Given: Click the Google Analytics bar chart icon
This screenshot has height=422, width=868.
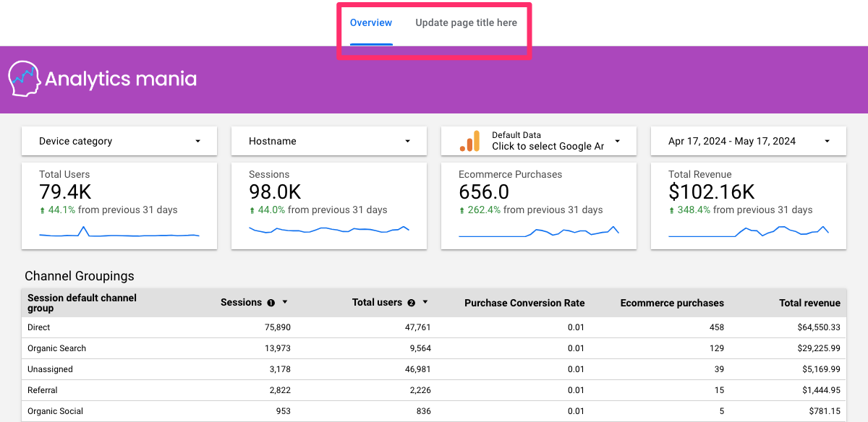Looking at the screenshot, I should (470, 142).
